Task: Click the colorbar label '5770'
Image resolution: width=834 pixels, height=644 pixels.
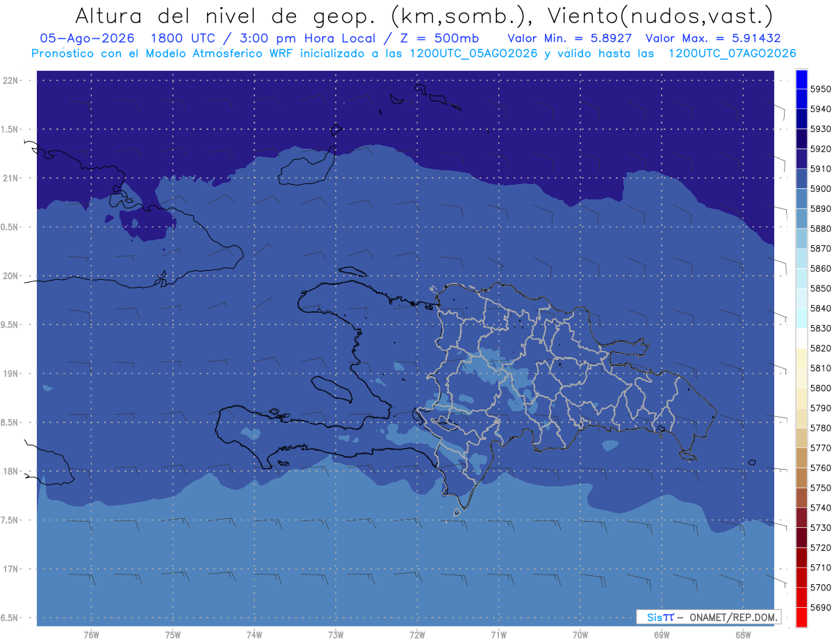Action: pyautogui.click(x=820, y=448)
